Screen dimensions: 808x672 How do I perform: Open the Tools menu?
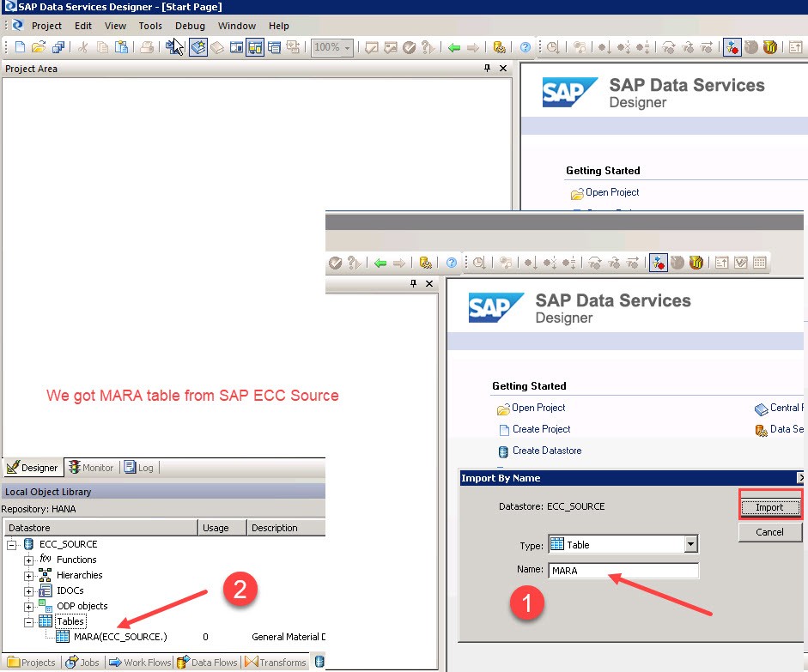(x=150, y=26)
